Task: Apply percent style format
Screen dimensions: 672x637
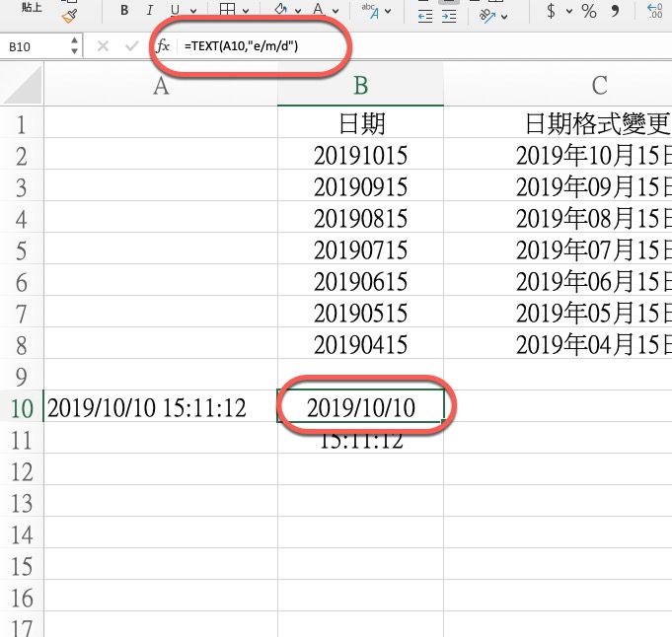Action: [589, 11]
